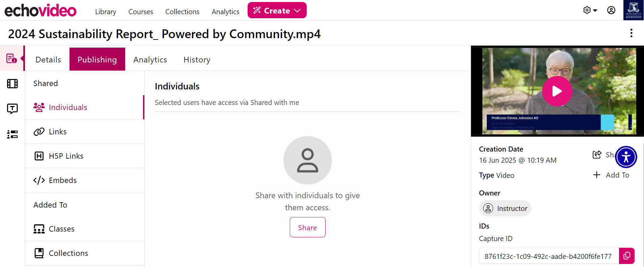Click the Capture ID text field
The height and width of the screenshot is (267, 644).
[x=549, y=256]
